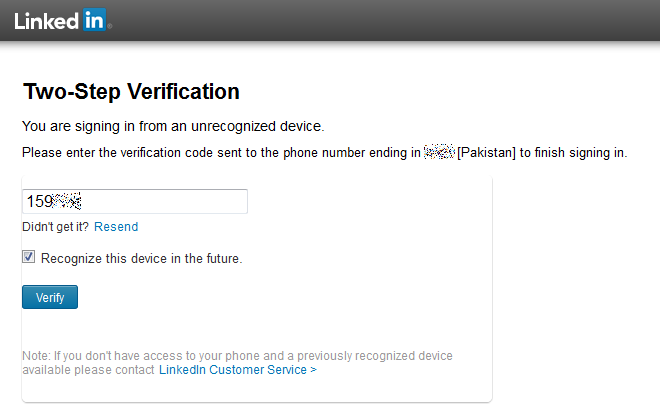Click the digits 159 in the code box
Screen dimensions: 660x419
[x=39, y=201]
